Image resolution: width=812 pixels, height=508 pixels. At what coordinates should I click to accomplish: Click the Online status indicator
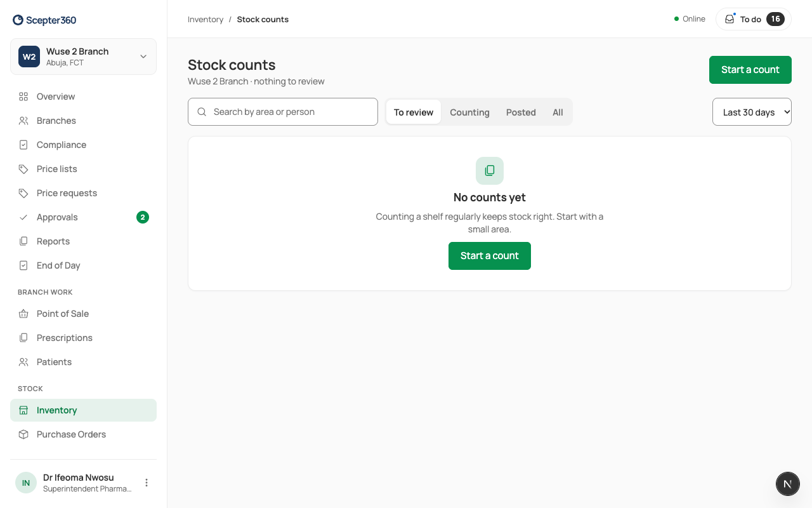[690, 19]
